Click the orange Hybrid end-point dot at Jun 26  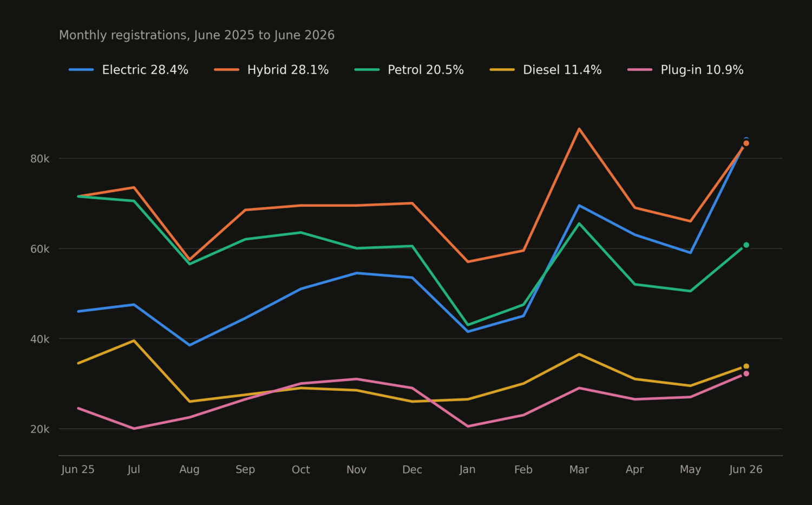[x=746, y=143]
